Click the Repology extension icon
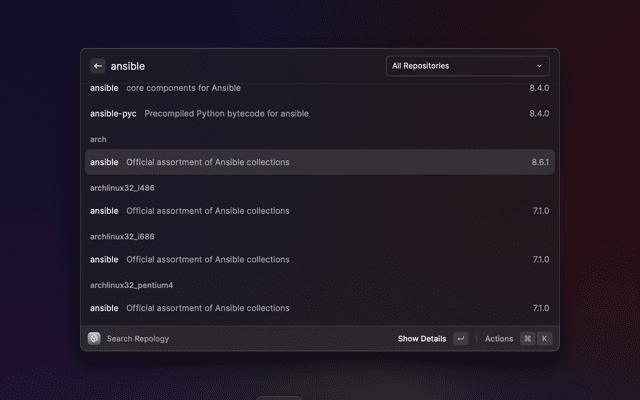This screenshot has width=640, height=400. (94, 339)
